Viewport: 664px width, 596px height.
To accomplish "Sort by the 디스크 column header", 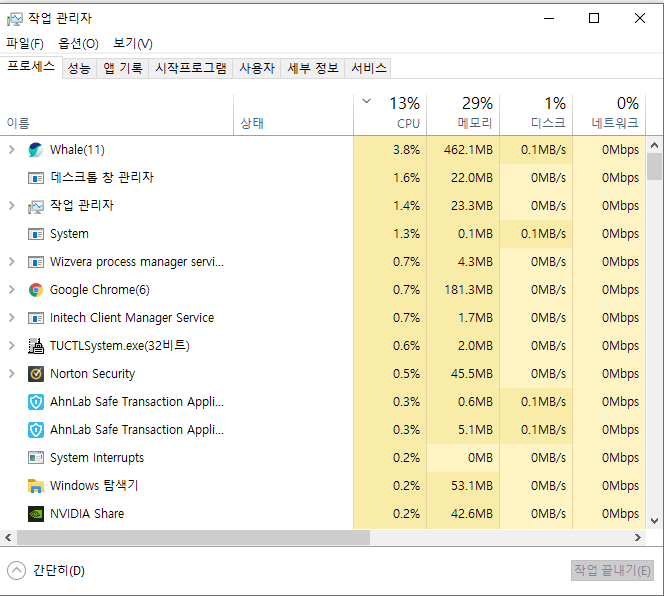I will point(536,114).
